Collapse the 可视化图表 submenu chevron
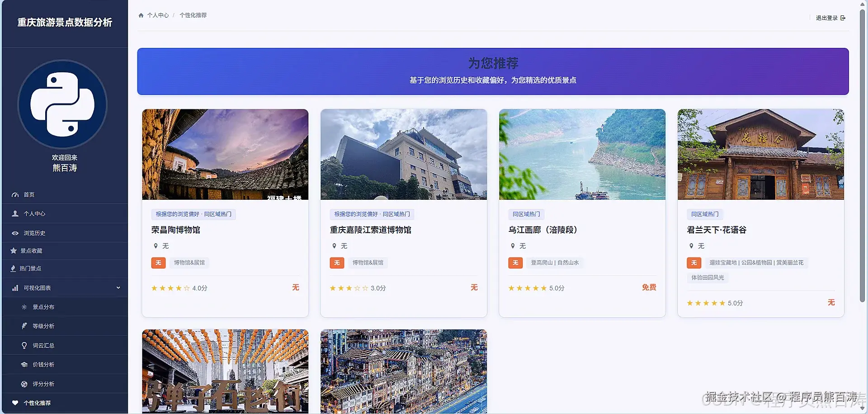Image resolution: width=868 pixels, height=414 pixels. click(x=118, y=287)
